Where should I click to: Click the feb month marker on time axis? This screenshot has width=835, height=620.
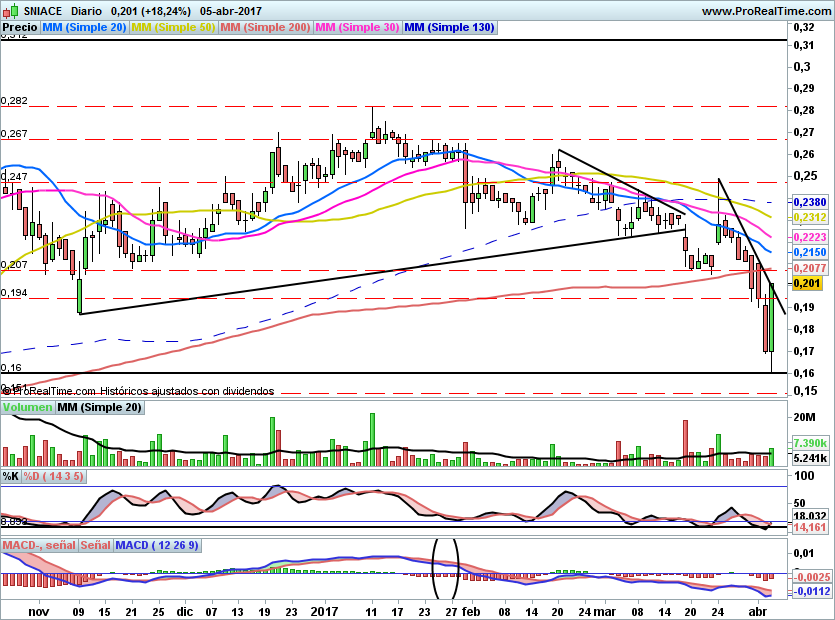[471, 611]
